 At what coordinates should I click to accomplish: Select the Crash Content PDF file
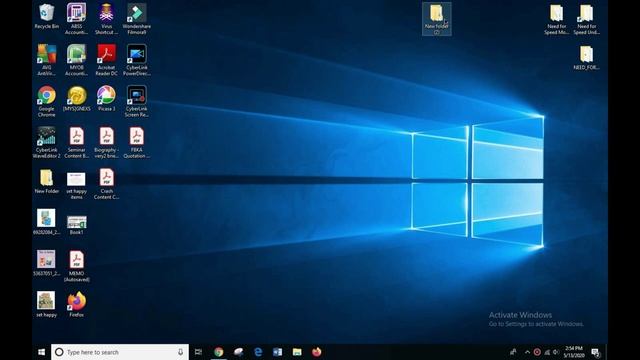106,184
